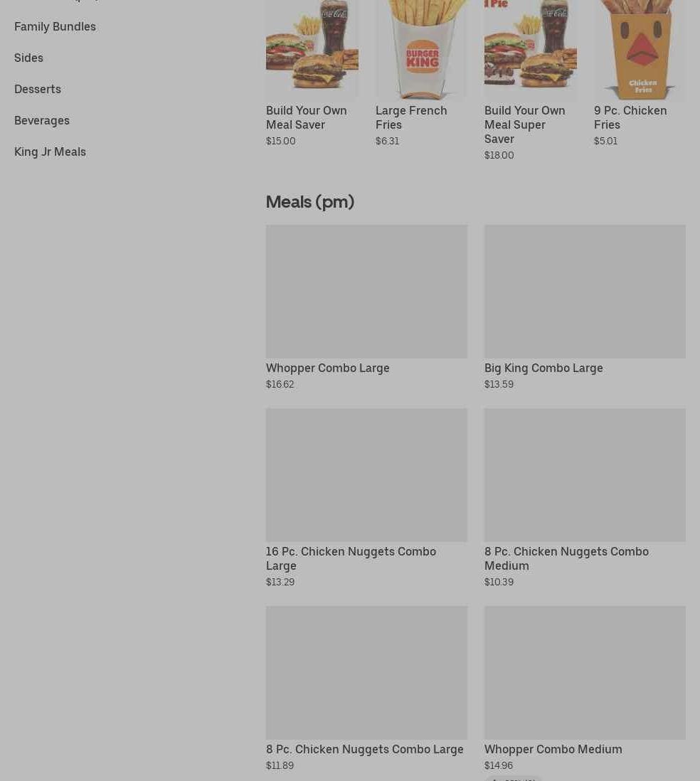This screenshot has width=700, height=781.
Task: Go to the Desserts category
Action: click(38, 89)
